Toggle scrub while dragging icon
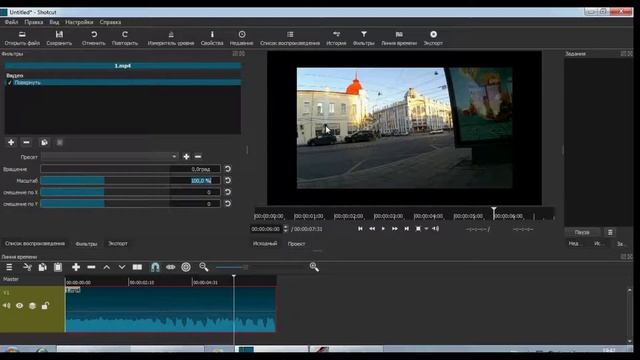This screenshot has width=640, height=360. (171, 267)
